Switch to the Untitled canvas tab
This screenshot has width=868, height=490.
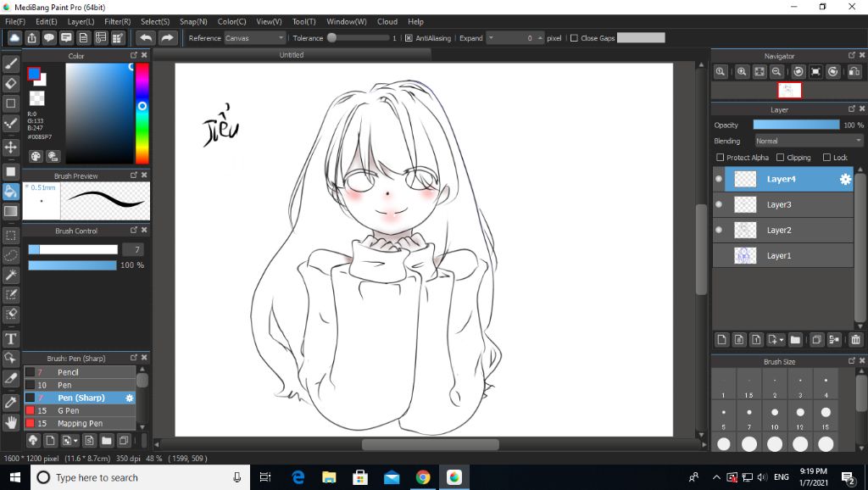292,55
